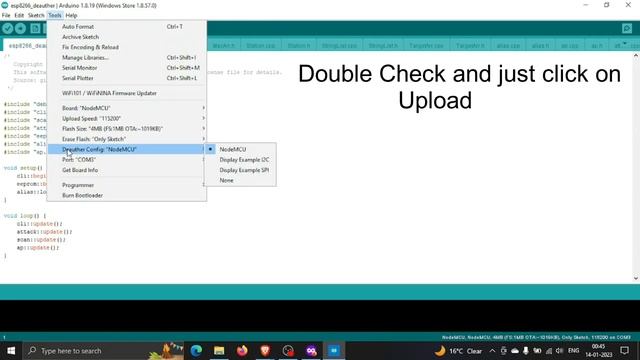Choose Burn Bootloader
The width and height of the screenshot is (640, 360).
click(x=127, y=195)
